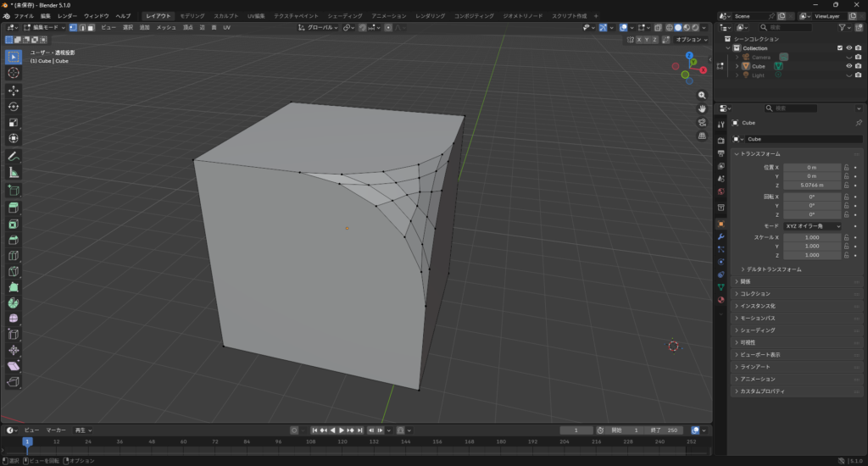Switch to face select mode
Screen dimensions: 868x466
tap(91, 27)
